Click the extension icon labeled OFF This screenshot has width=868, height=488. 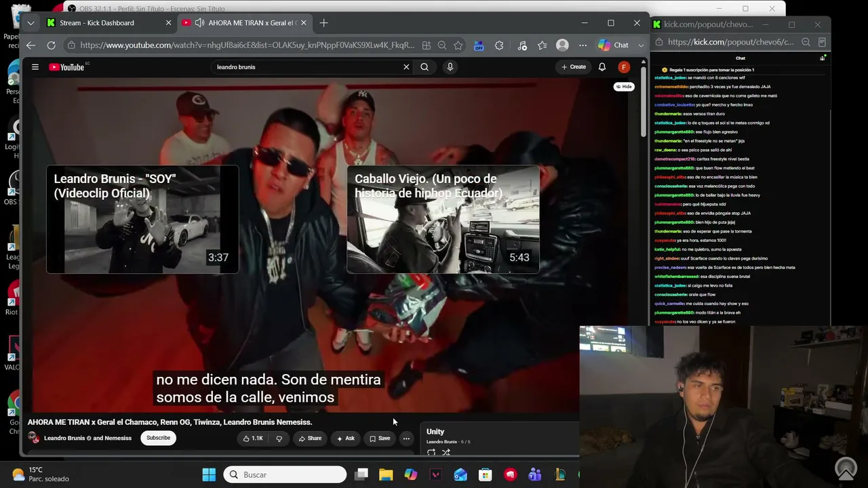pyautogui.click(x=479, y=45)
